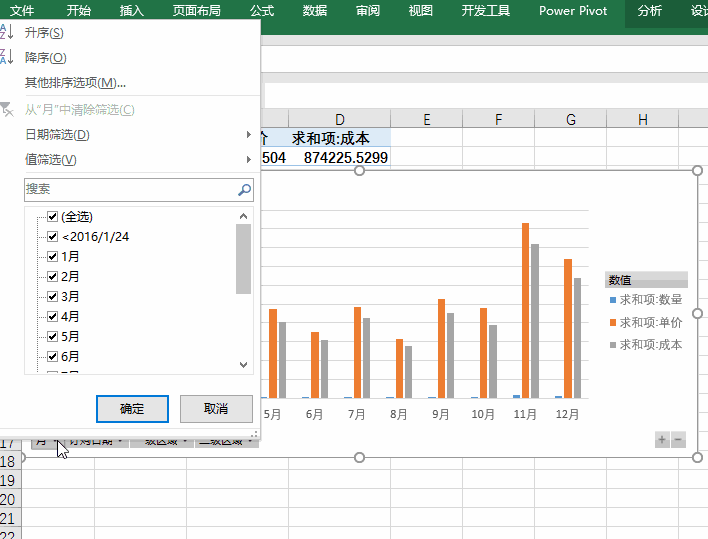Screen dimensions: 708x539
Task: Click the chart expand plus button
Action: coord(662,439)
